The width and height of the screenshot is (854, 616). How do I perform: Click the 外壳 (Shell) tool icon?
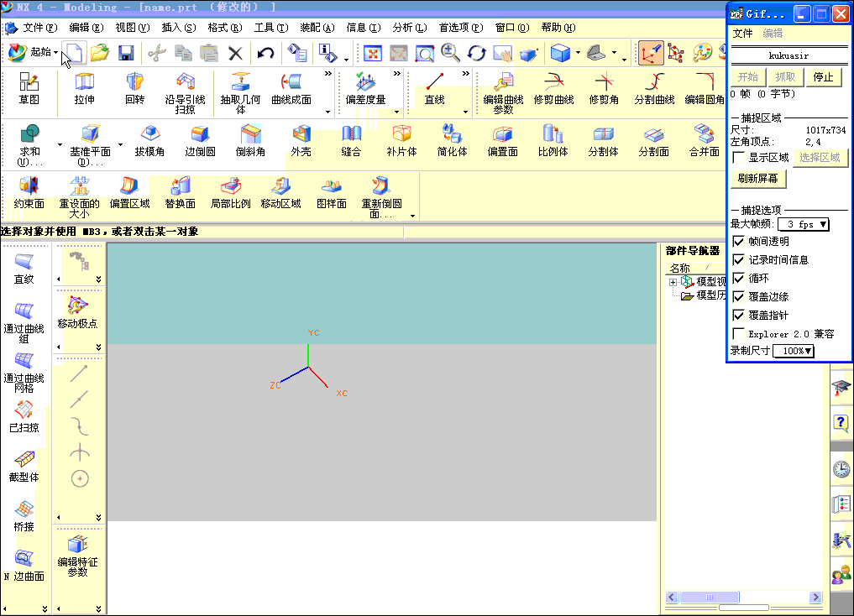pos(301,139)
